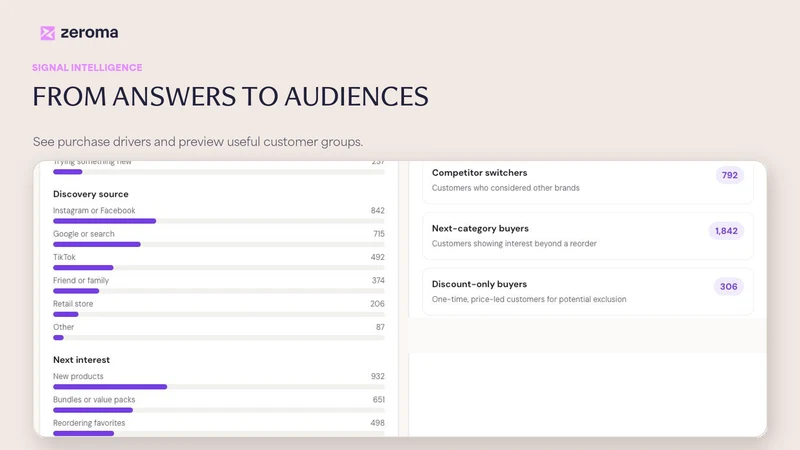Click the 1,842 count badge
Image resolution: width=800 pixels, height=450 pixels.
[726, 231]
